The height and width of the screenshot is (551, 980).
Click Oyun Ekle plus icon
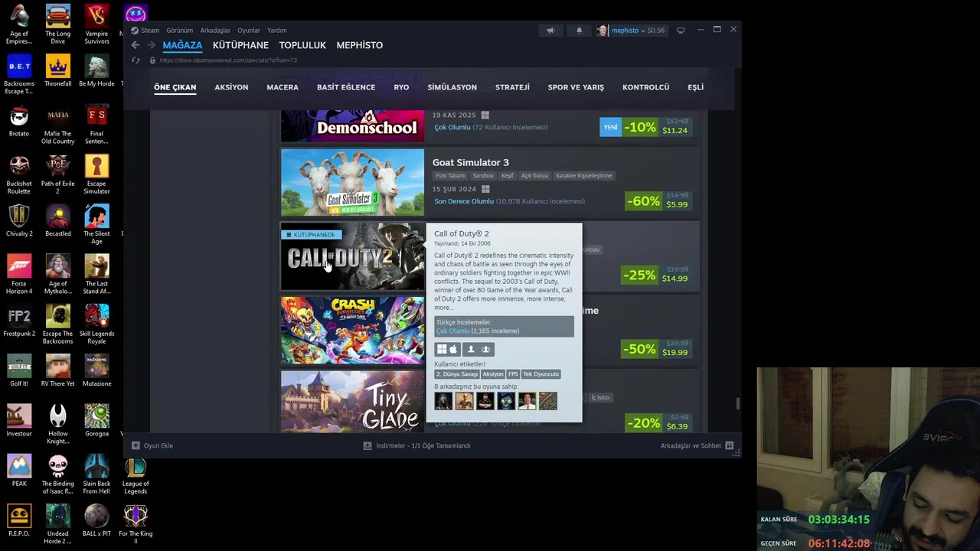(136, 445)
